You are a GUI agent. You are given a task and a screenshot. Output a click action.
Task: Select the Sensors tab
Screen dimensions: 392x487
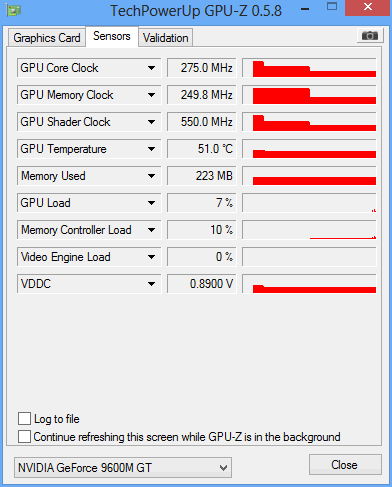point(112,36)
